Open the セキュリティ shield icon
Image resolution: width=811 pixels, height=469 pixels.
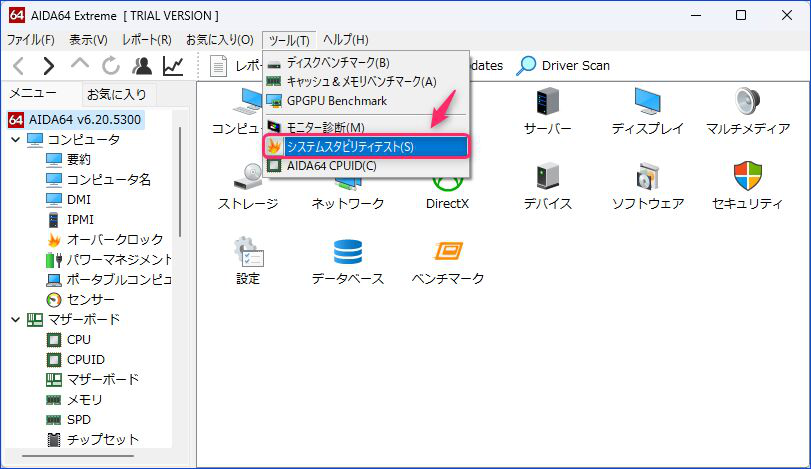click(x=747, y=176)
